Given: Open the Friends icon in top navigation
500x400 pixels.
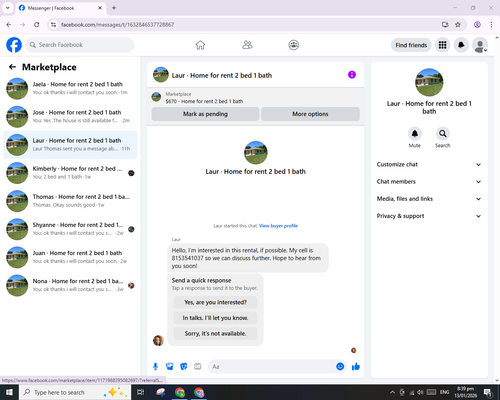Looking at the screenshot, I should coord(247,45).
